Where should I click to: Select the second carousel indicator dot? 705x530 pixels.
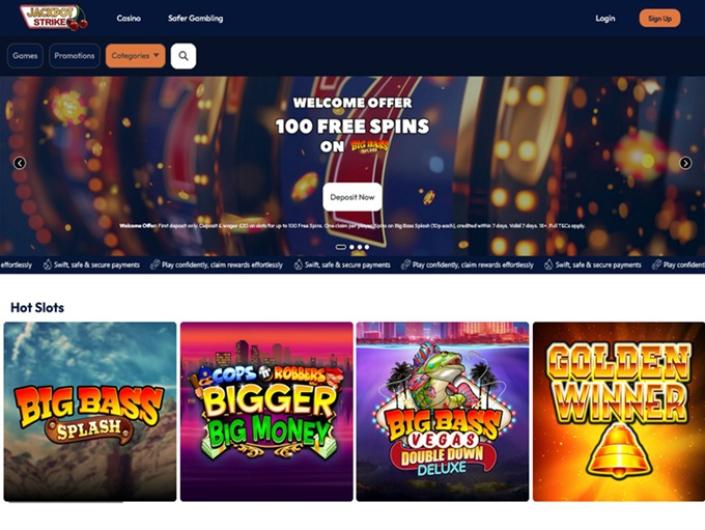coord(352,247)
